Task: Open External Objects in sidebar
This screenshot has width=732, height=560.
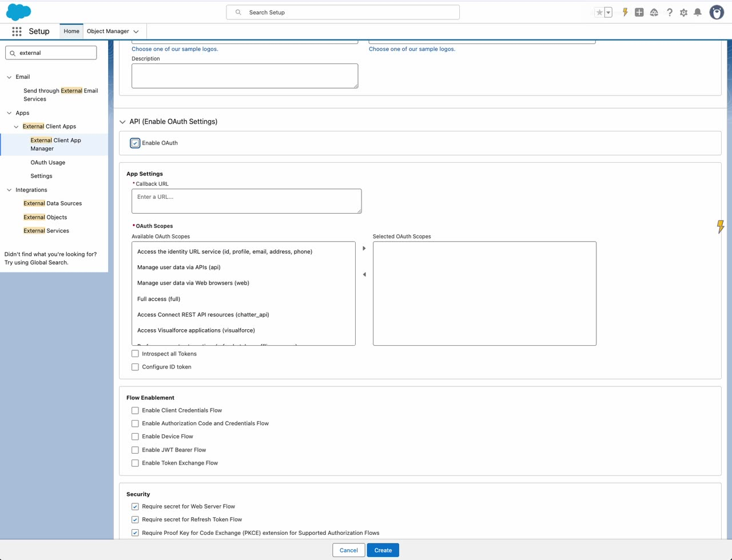Action: 45,217
